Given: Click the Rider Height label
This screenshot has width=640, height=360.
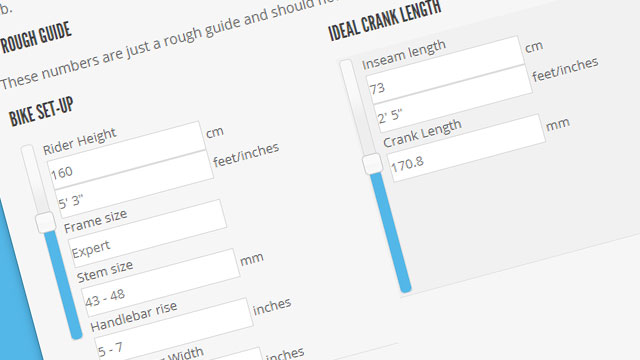Looking at the screenshot, I should [x=80, y=141].
